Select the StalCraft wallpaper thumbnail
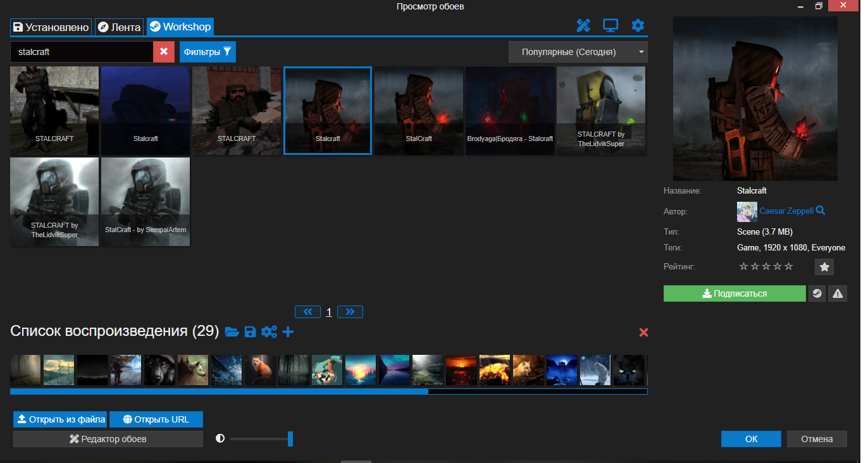868x463 pixels. tap(419, 111)
